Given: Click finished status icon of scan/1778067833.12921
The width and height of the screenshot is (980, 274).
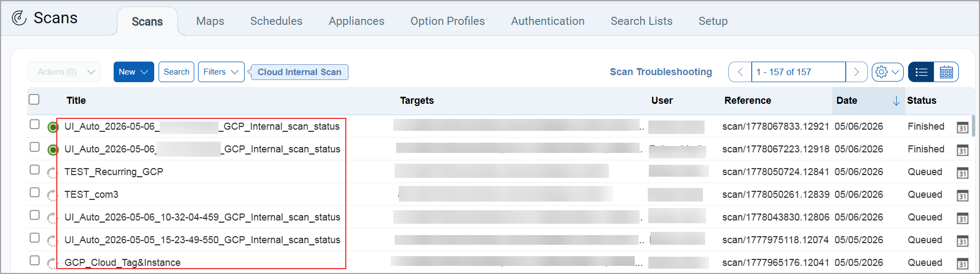Looking at the screenshot, I should (x=52, y=127).
